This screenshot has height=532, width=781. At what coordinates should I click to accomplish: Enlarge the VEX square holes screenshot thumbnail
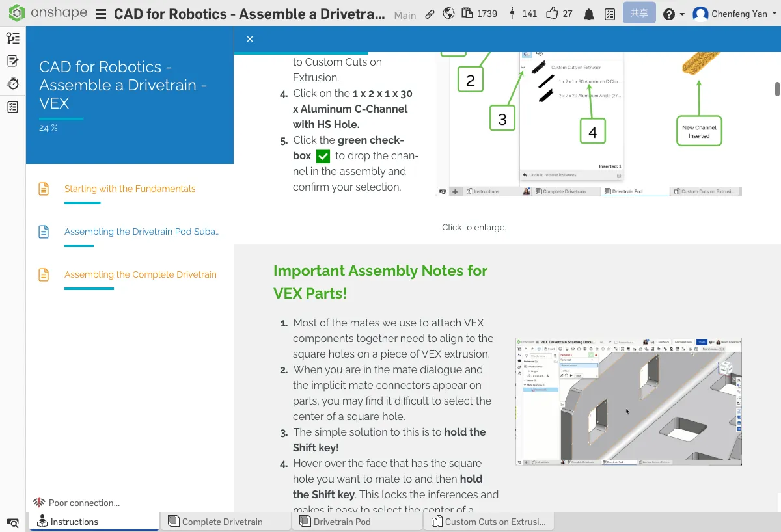pyautogui.click(x=628, y=401)
